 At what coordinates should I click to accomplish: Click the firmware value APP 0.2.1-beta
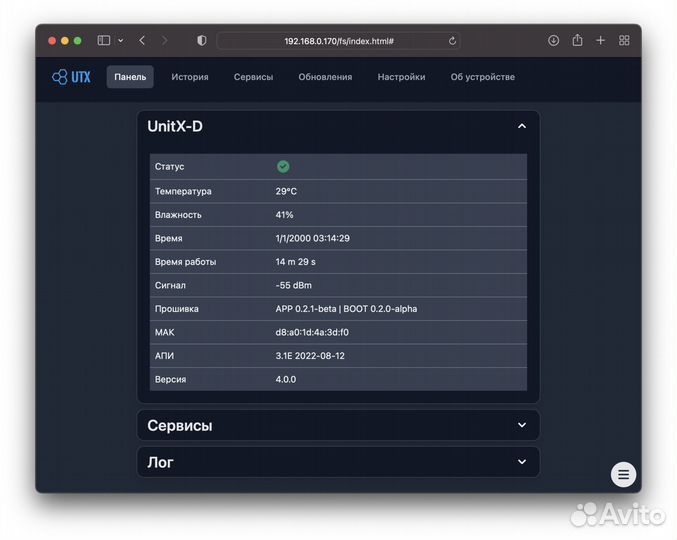(x=306, y=309)
